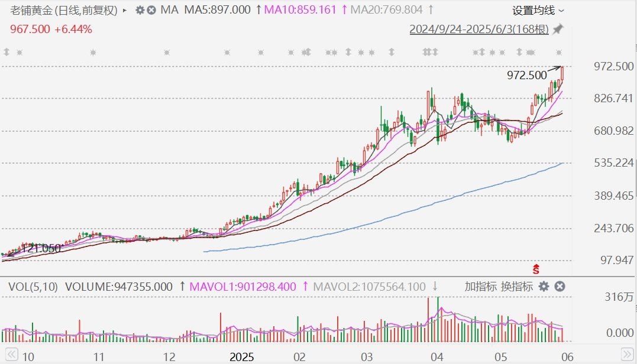The height and width of the screenshot is (364, 637).
Task: Select the MA5:897.000 value
Action: [217, 9]
